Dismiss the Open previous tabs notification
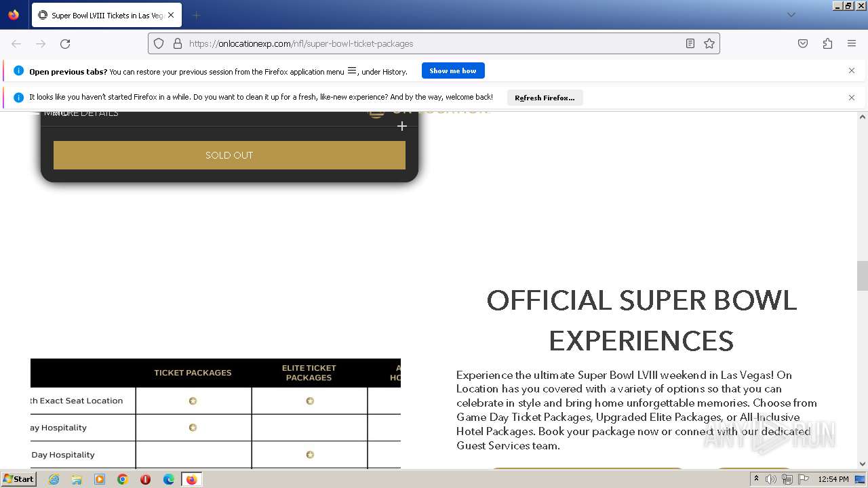 click(852, 70)
